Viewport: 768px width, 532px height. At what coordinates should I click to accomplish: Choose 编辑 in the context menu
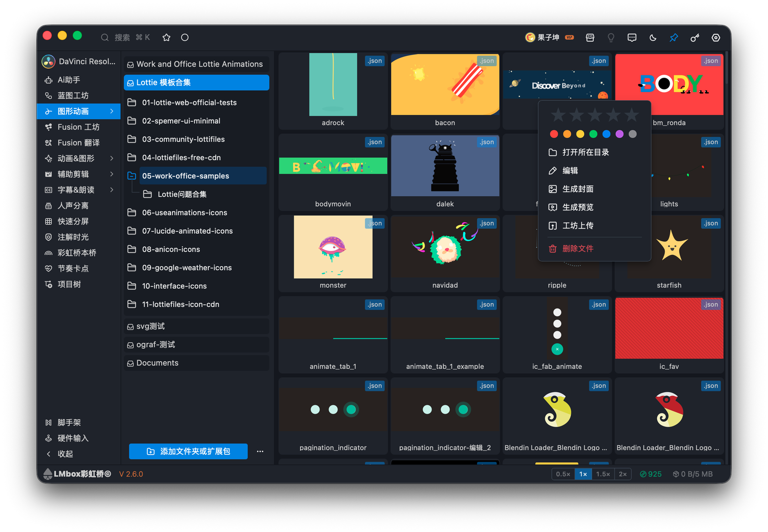click(594, 170)
